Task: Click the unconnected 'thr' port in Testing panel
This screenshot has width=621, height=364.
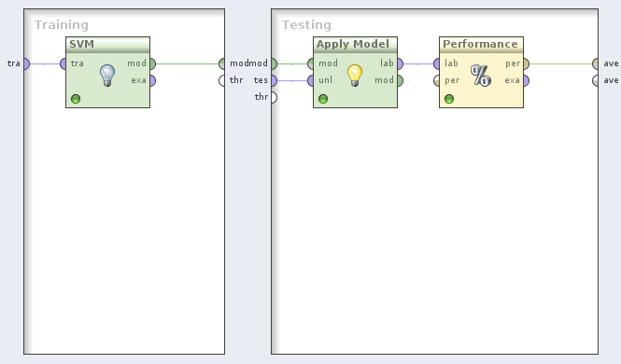Action: click(274, 97)
